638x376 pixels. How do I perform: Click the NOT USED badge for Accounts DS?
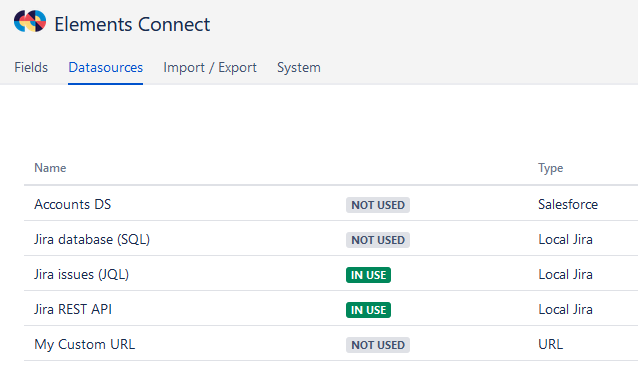378,205
